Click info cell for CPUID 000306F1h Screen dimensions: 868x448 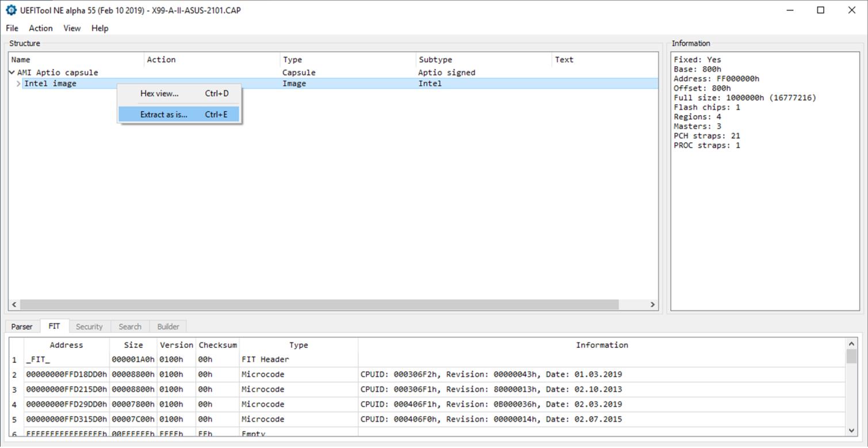602,389
